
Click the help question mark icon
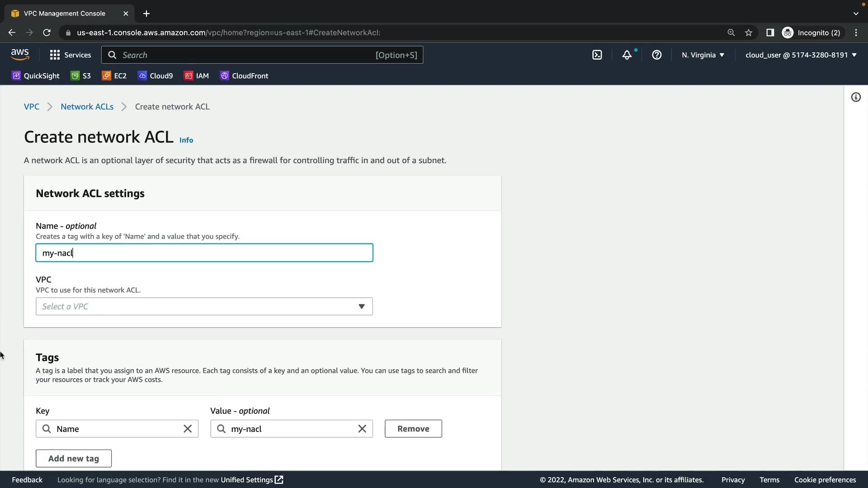656,55
